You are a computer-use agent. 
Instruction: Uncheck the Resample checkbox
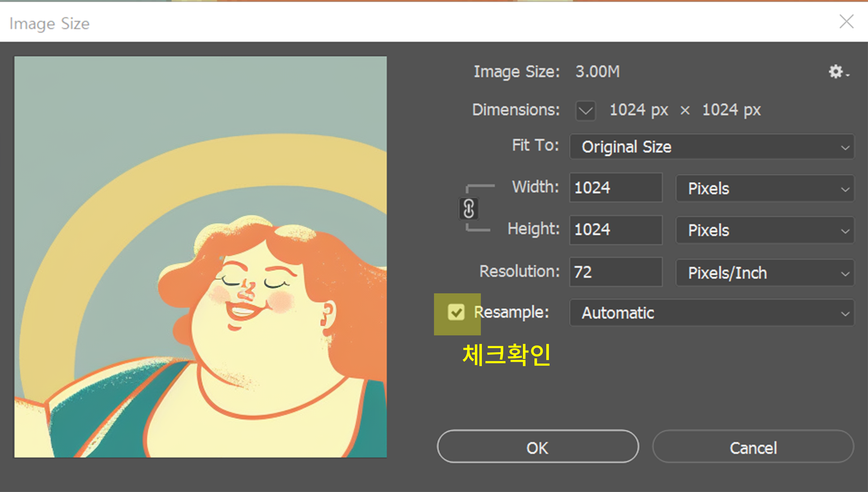coord(456,312)
